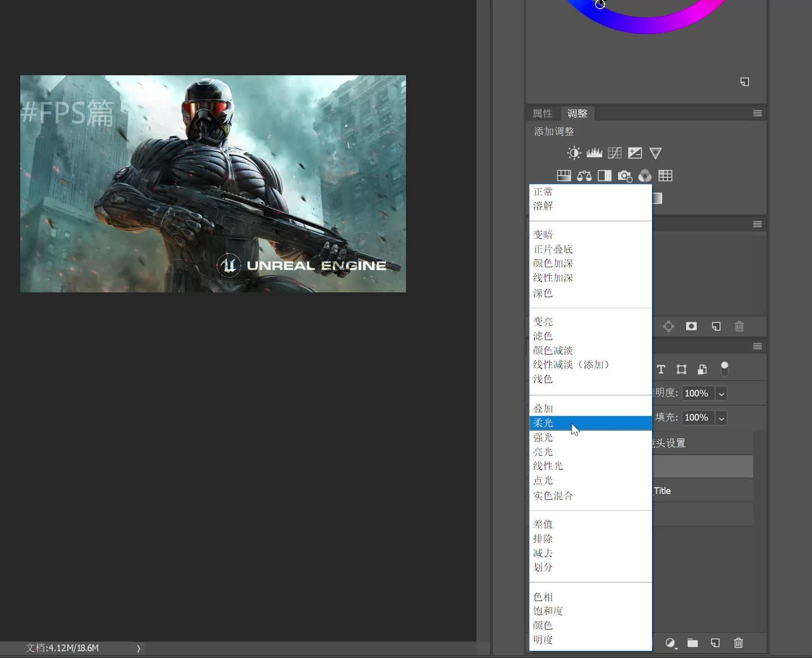This screenshot has width=812, height=658.
Task: Add a Photo Filter adjustment (camera icon)
Action: click(x=625, y=176)
